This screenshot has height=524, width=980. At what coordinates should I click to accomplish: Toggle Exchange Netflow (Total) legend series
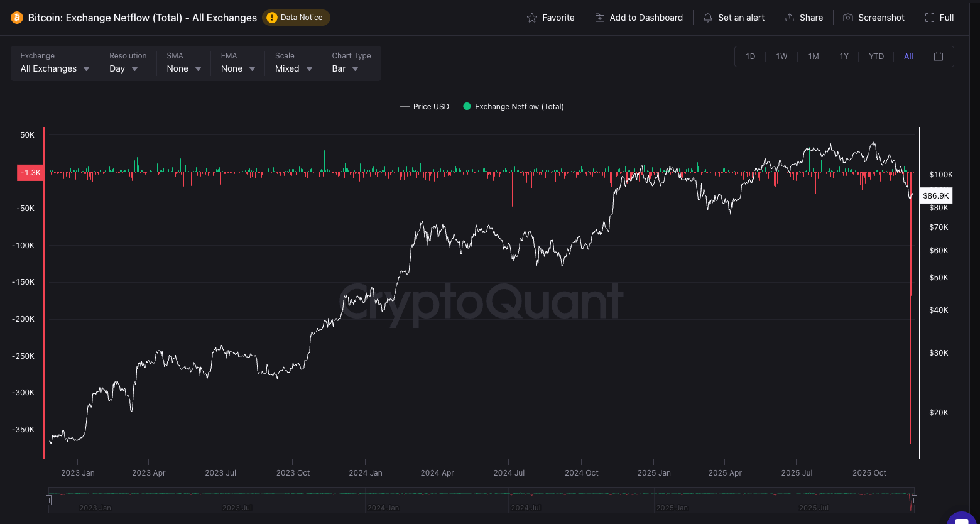[513, 107]
